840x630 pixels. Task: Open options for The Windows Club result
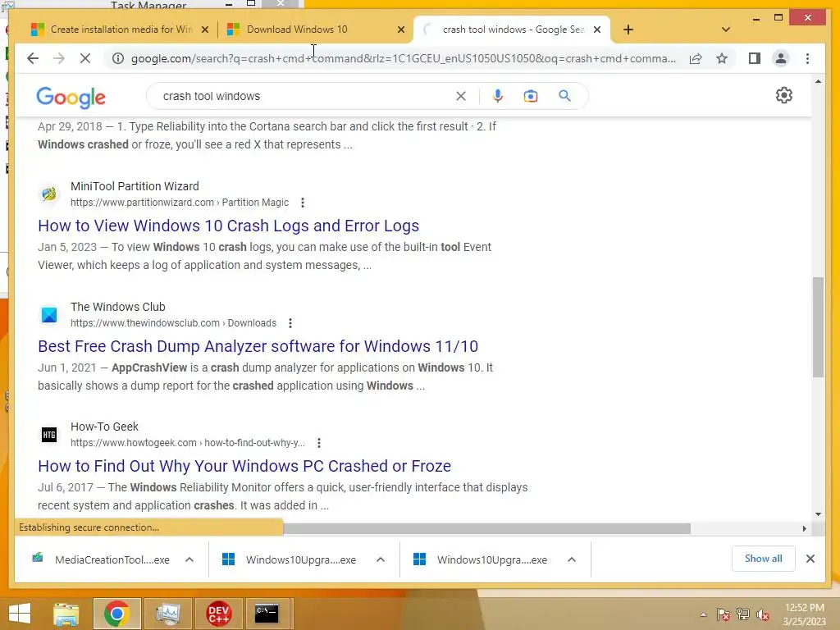290,323
